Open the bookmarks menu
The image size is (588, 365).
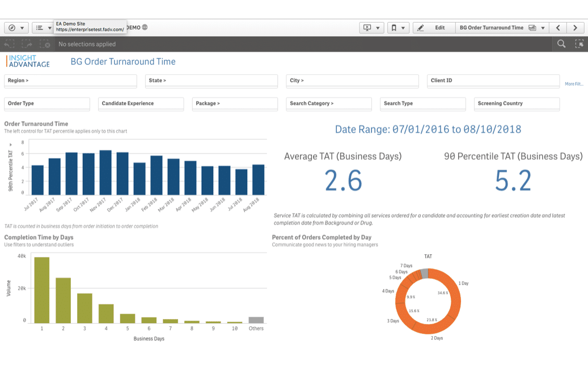(x=397, y=28)
